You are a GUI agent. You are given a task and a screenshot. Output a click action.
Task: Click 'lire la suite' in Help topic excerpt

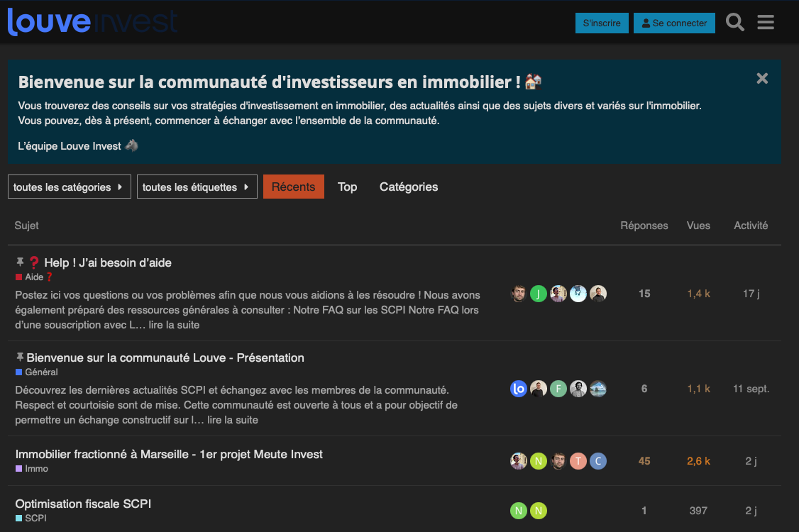coord(174,325)
